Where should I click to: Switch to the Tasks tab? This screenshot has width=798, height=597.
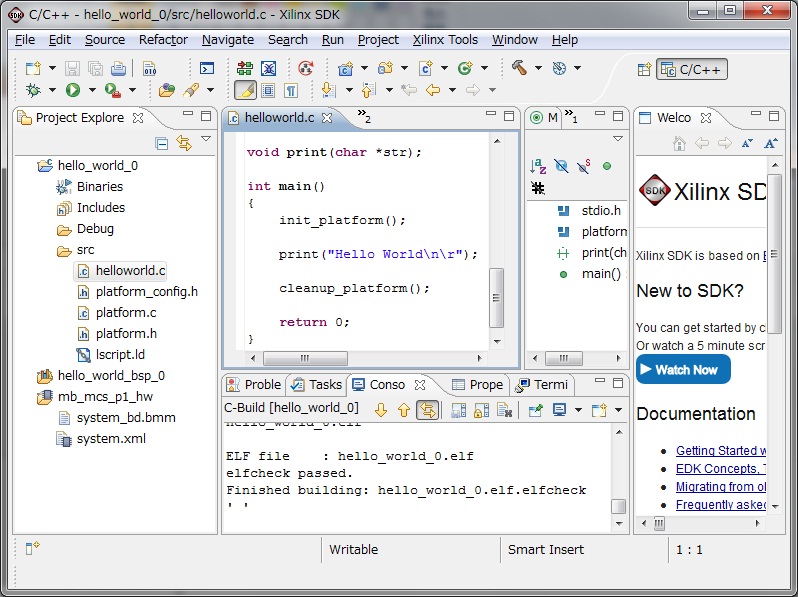[x=317, y=384]
